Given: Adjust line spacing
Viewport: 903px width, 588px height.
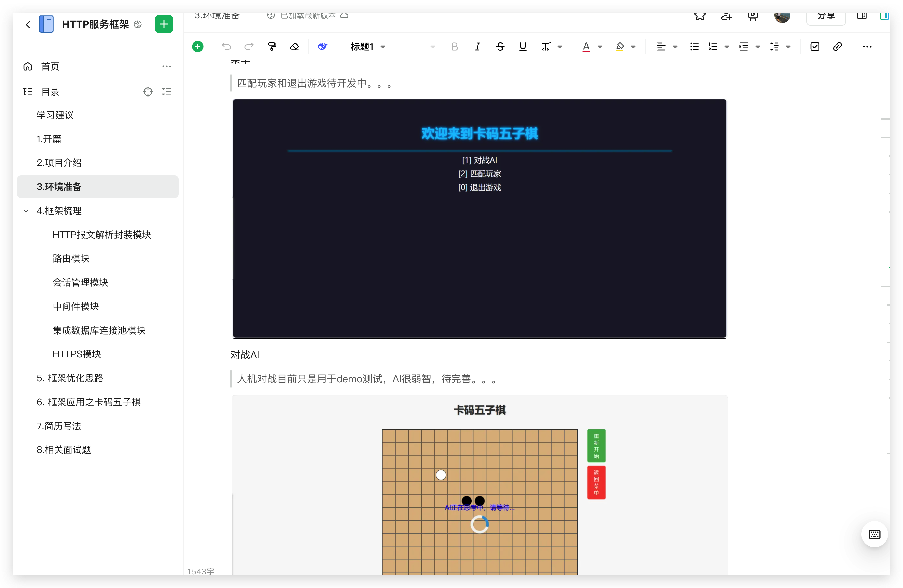Looking at the screenshot, I should [x=775, y=47].
